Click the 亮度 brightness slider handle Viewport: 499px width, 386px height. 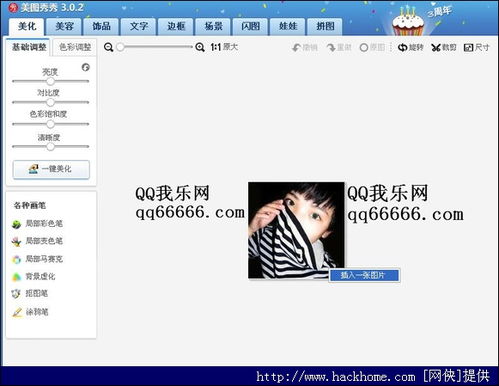[50, 81]
